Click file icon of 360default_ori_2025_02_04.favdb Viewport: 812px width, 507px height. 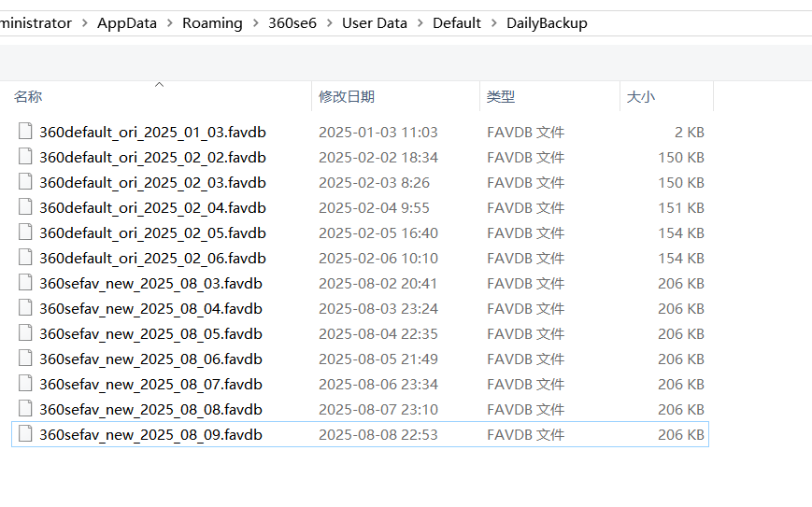pos(25,208)
